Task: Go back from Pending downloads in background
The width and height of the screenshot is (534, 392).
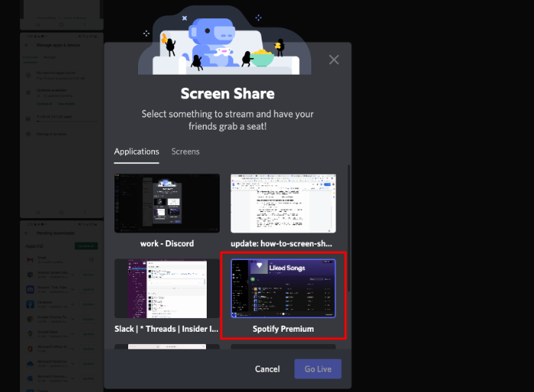Action: [x=27, y=233]
